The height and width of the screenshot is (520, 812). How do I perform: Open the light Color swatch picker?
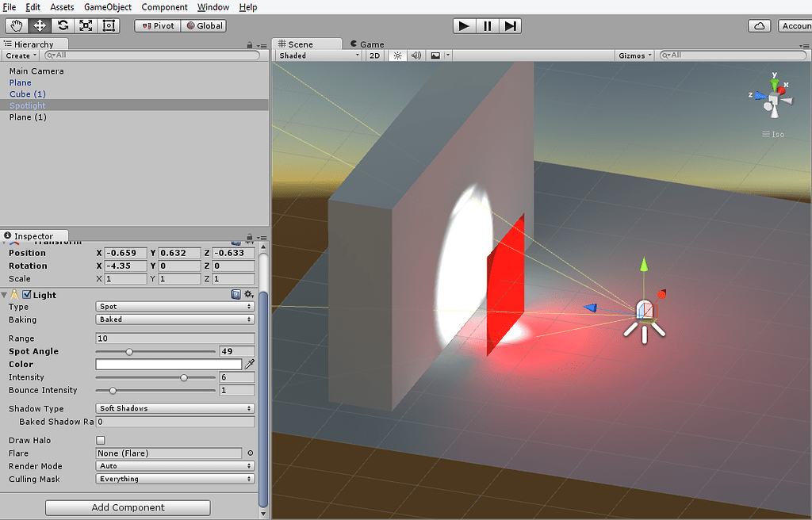click(170, 364)
